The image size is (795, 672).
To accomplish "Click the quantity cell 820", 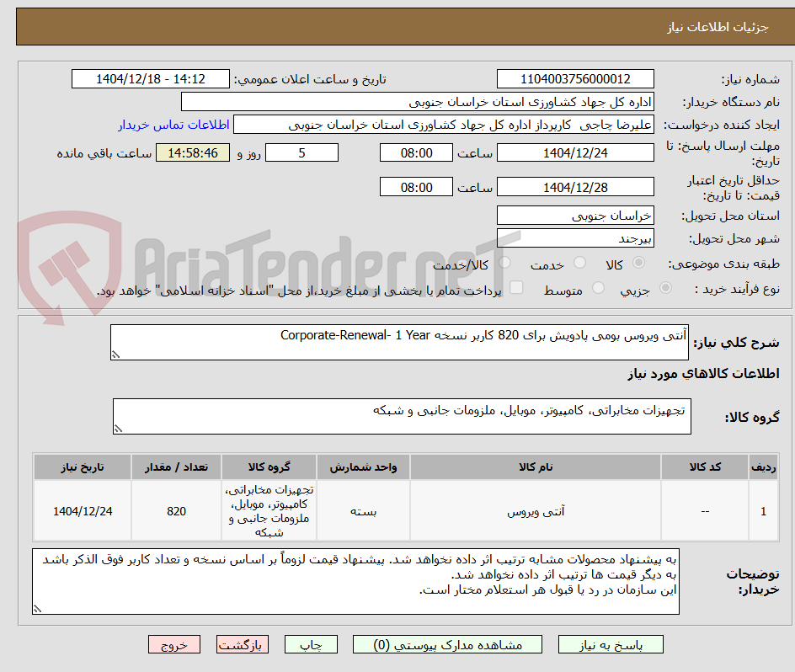I will pos(177,511).
